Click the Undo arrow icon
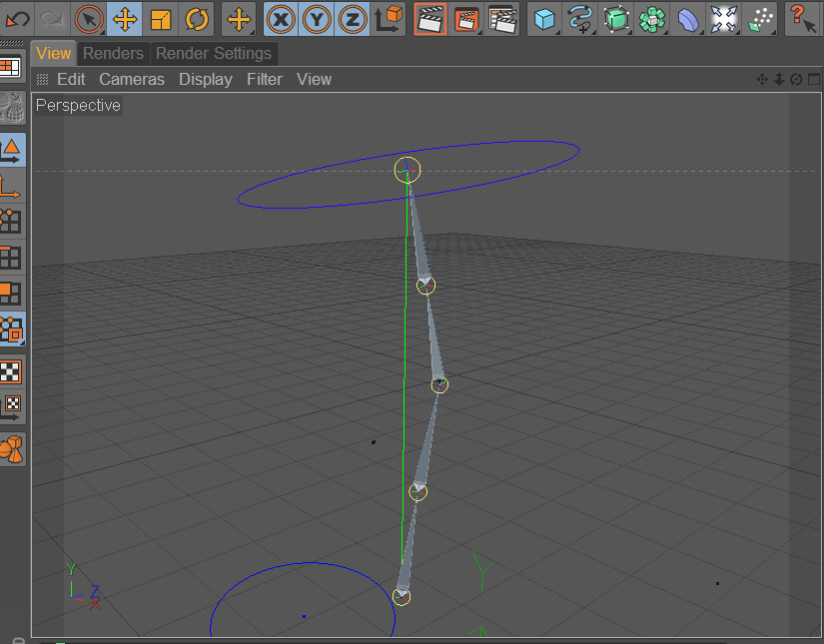This screenshot has width=824, height=644. pyautogui.click(x=17, y=19)
